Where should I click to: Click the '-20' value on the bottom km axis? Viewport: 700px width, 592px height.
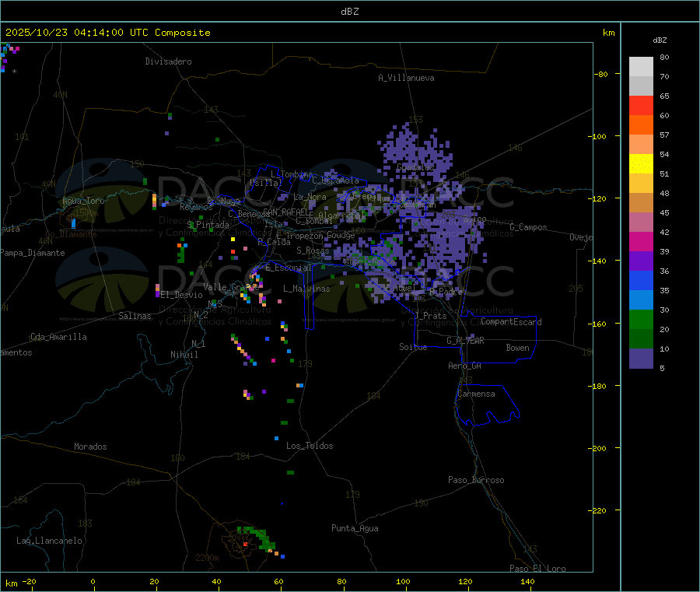(29, 581)
